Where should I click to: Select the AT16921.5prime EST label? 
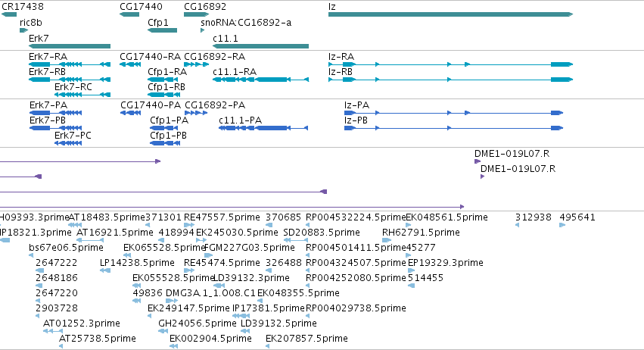(x=115, y=233)
